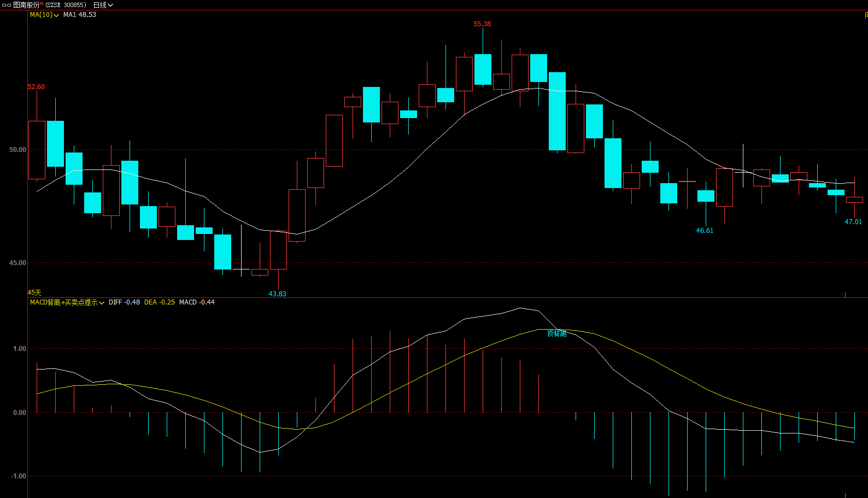Click the red R marker after stock name
Screen dimensions: 868x498
coord(42,4)
